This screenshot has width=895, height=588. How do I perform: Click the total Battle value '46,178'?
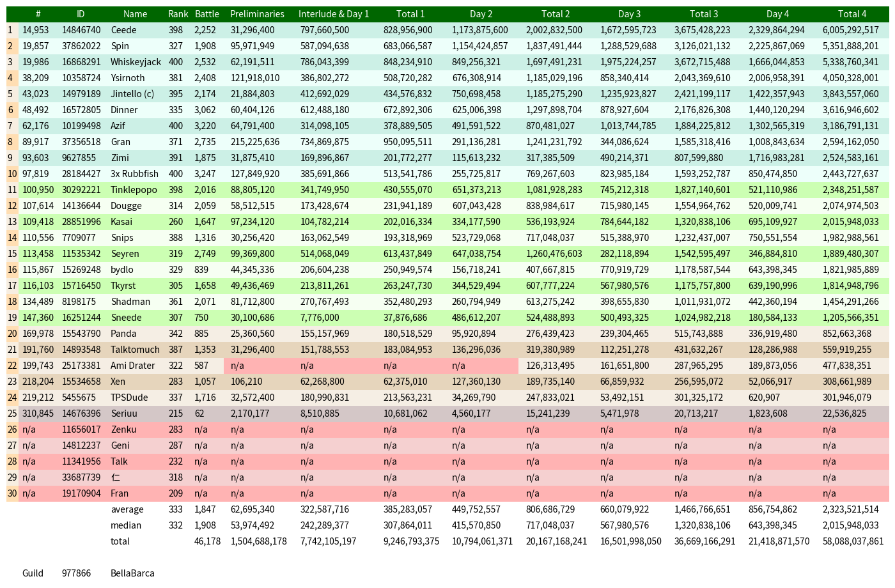tap(208, 541)
